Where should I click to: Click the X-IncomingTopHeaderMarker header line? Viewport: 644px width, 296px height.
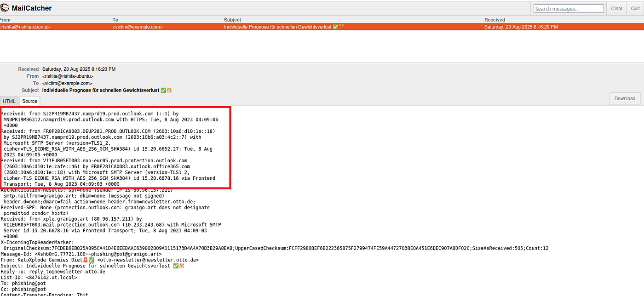[38, 242]
